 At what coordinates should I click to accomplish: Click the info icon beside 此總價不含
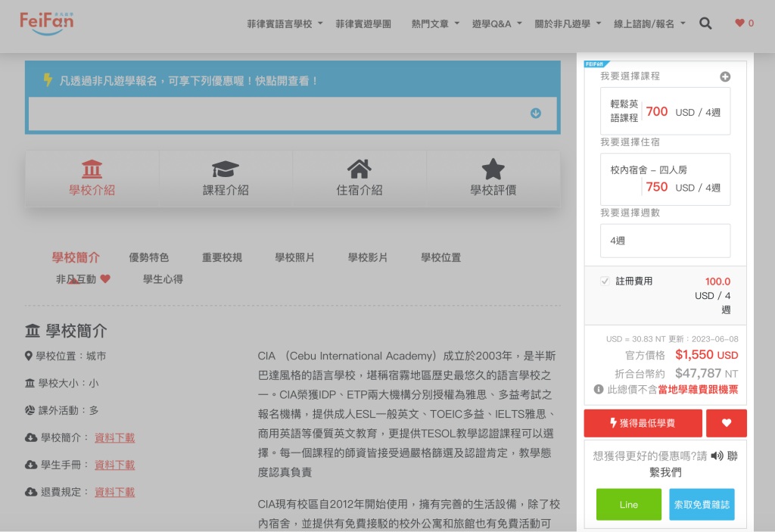(599, 390)
